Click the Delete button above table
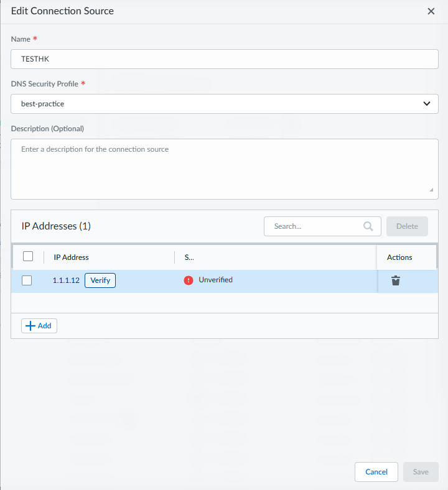448x490 pixels. tap(407, 226)
